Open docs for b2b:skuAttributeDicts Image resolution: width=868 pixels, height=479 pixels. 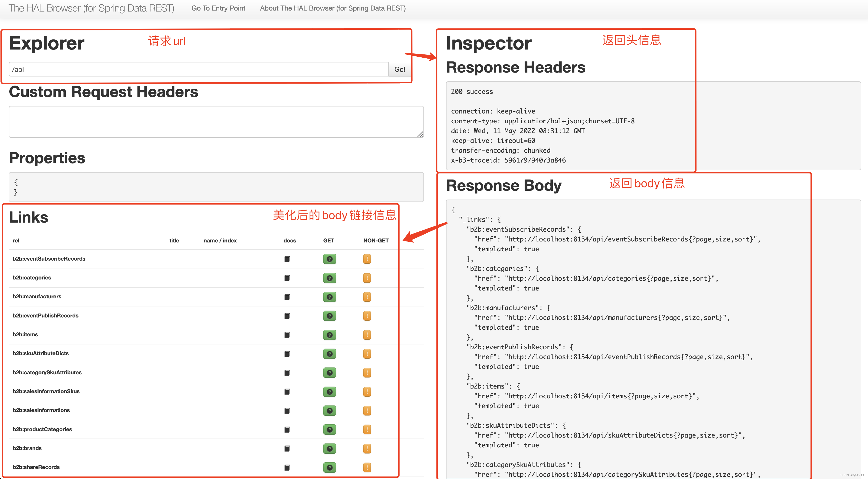point(287,354)
